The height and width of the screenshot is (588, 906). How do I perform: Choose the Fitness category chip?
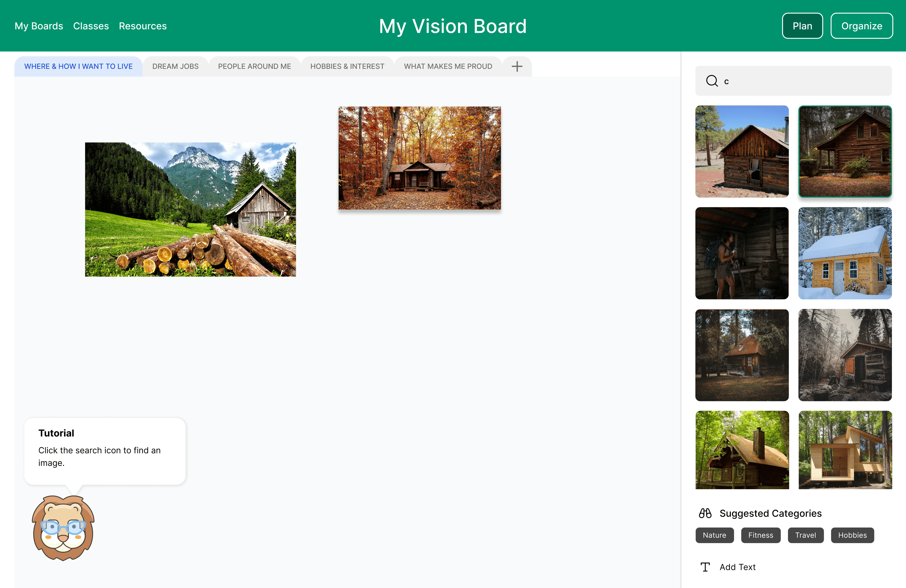[x=760, y=535]
